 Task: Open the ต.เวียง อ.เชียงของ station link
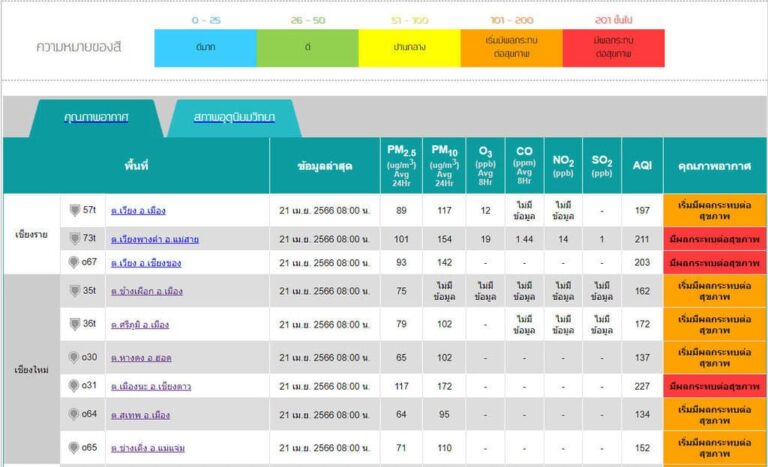[146, 263]
